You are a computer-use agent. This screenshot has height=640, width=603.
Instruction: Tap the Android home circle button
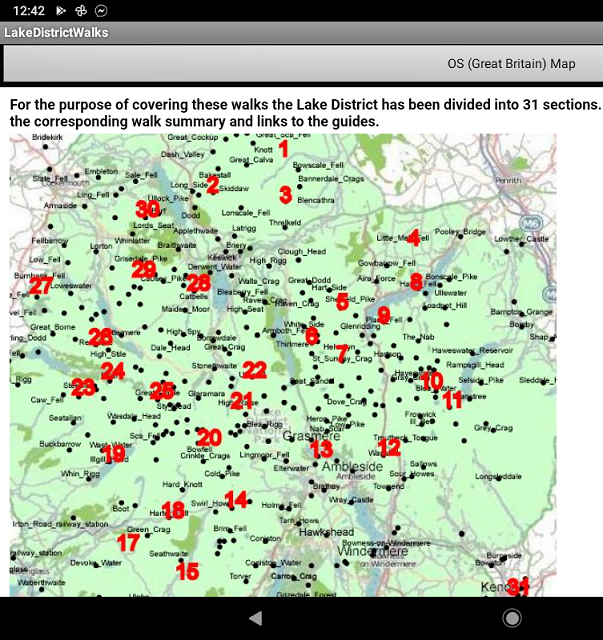pos(512,618)
